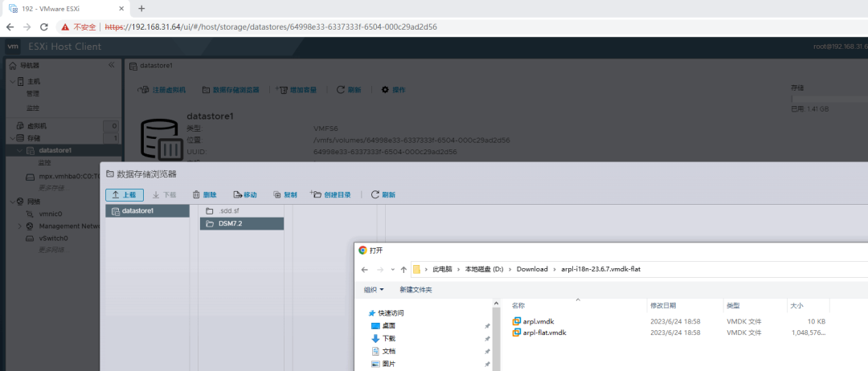
Task: Select 桌面 in dialog sidebar
Action: (388, 326)
